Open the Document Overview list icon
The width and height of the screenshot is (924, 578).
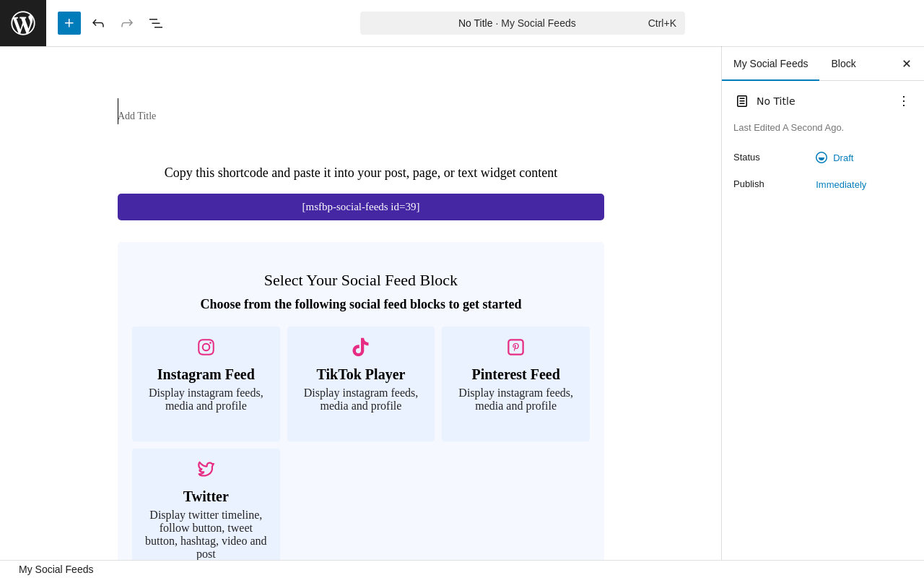[x=156, y=23]
